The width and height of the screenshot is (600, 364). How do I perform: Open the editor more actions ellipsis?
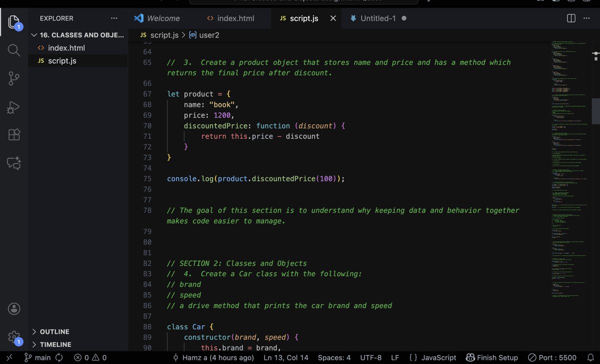[587, 18]
